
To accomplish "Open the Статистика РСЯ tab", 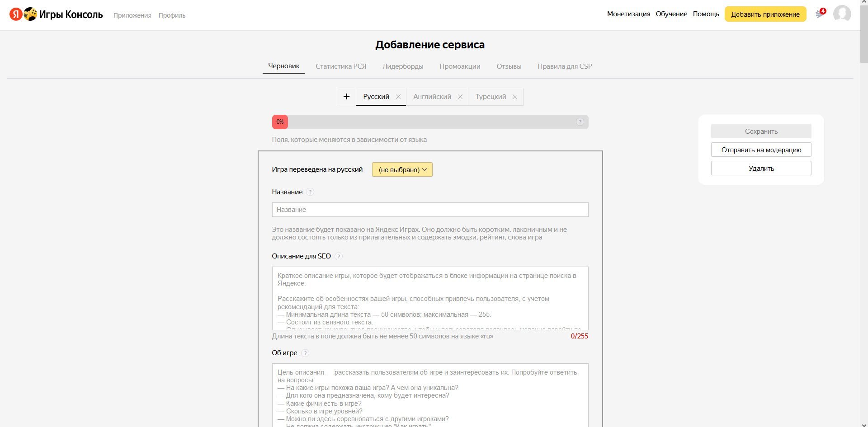I will pyautogui.click(x=341, y=66).
